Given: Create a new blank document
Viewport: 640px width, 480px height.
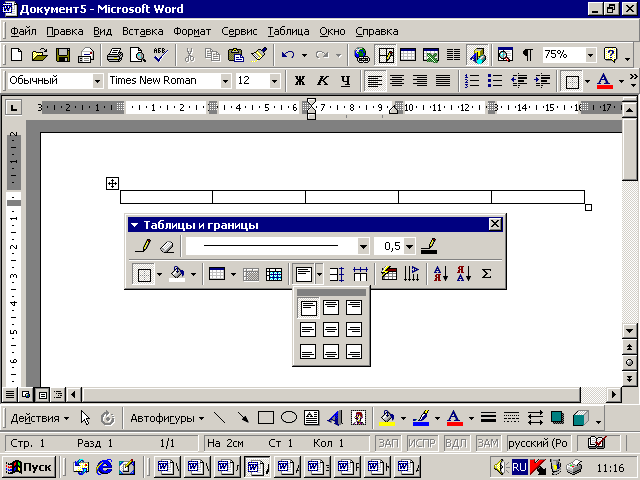Looking at the screenshot, I should [x=17, y=55].
